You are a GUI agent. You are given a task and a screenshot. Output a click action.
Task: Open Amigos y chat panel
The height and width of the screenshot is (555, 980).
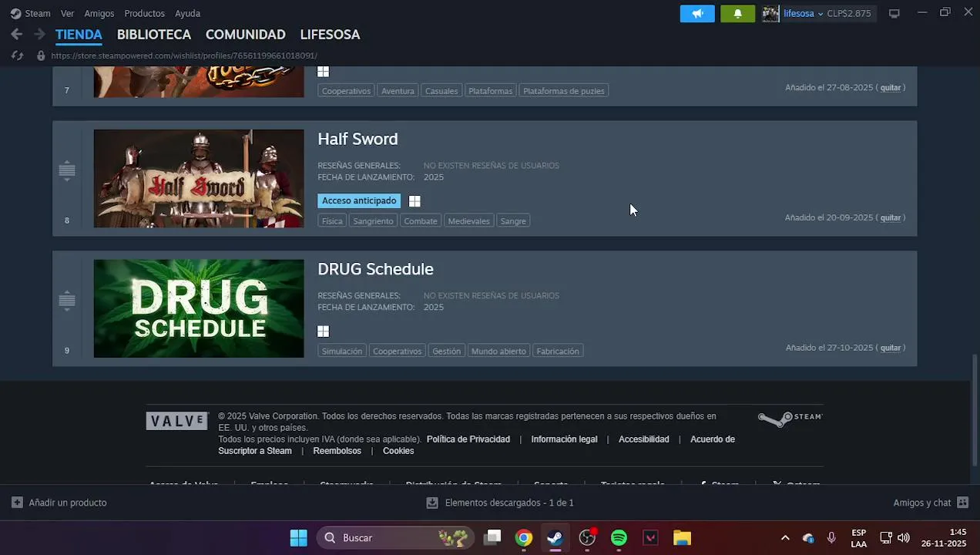(931, 503)
